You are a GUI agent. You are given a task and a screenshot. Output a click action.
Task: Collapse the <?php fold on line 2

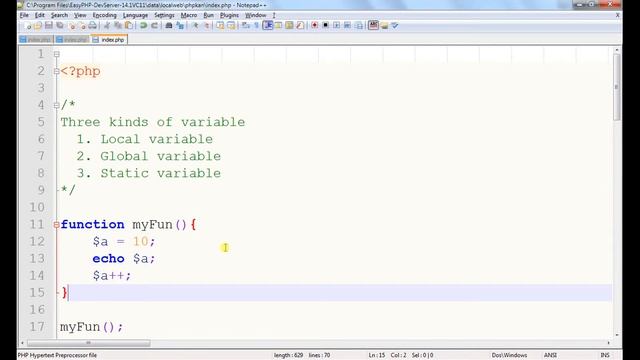(57, 71)
